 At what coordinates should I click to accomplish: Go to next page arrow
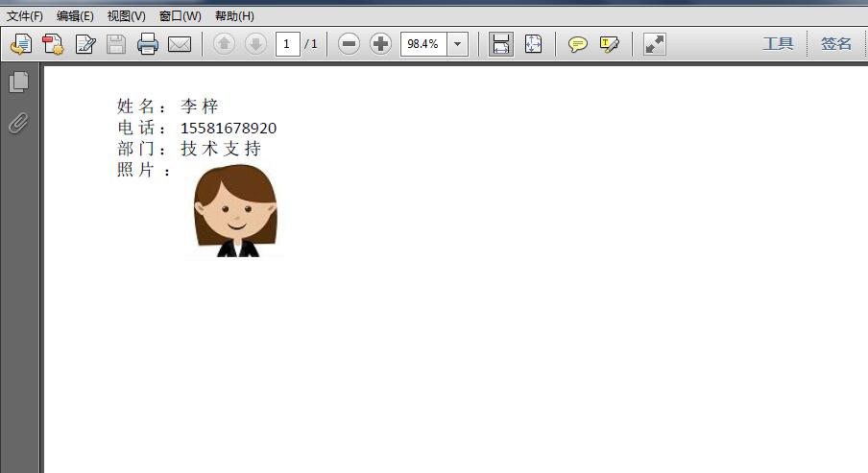tap(255, 44)
